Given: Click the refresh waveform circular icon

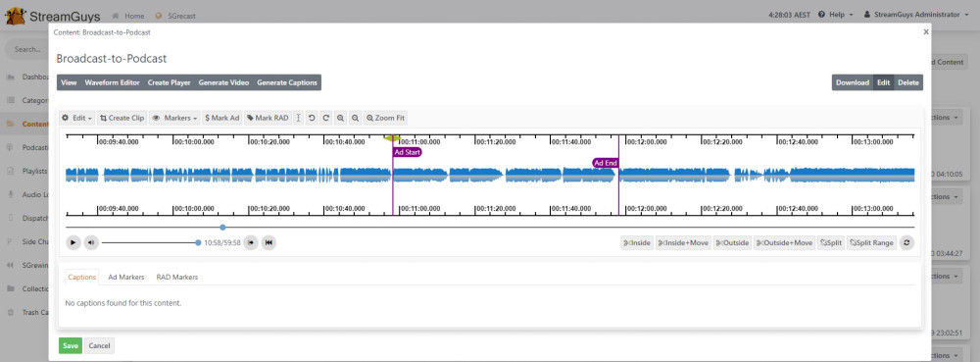Looking at the screenshot, I should click(906, 242).
